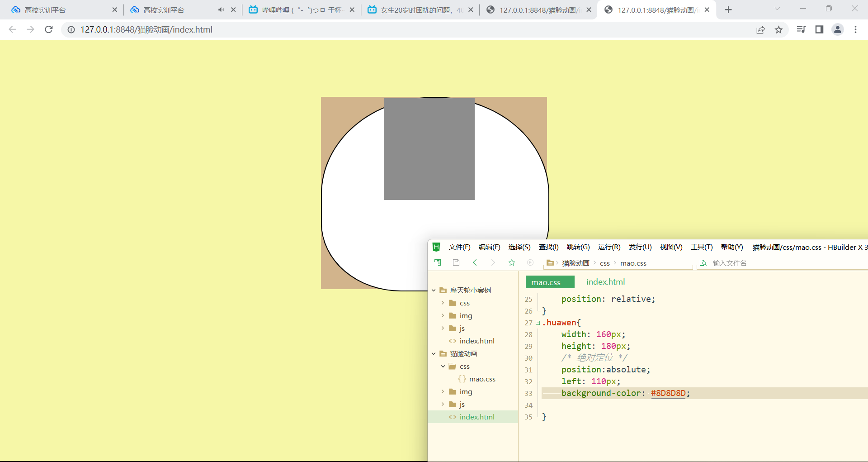The image size is (868, 462).
Task: Expand img folder under 摩天轮小案例
Action: pos(443,315)
